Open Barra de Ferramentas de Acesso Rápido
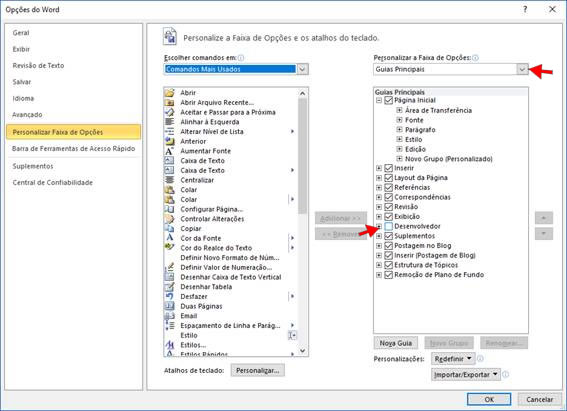Screen dimensions: 567x411 pos(73,149)
